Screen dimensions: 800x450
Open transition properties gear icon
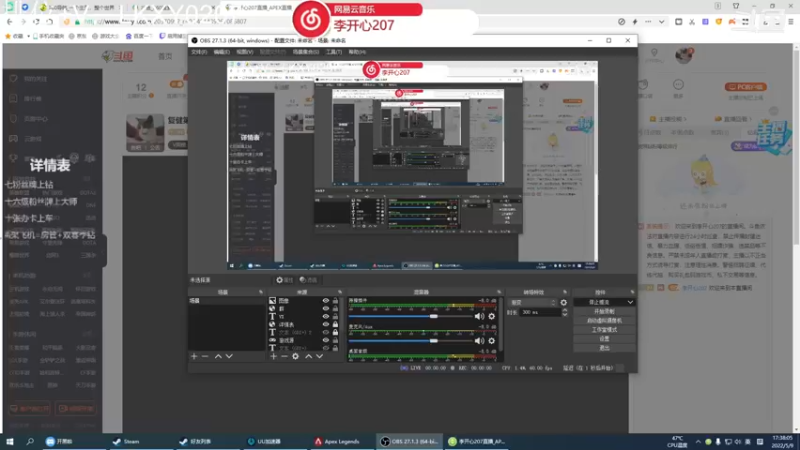(563, 303)
